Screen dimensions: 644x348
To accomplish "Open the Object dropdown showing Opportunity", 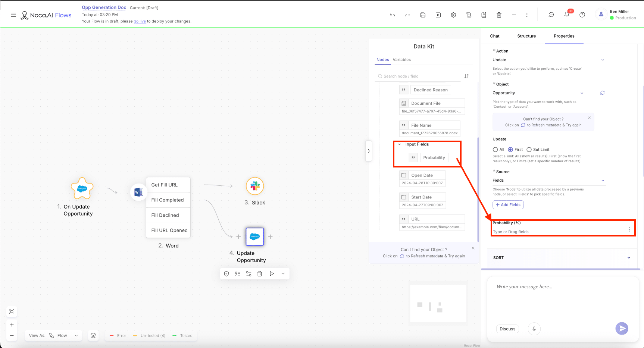I will point(538,93).
